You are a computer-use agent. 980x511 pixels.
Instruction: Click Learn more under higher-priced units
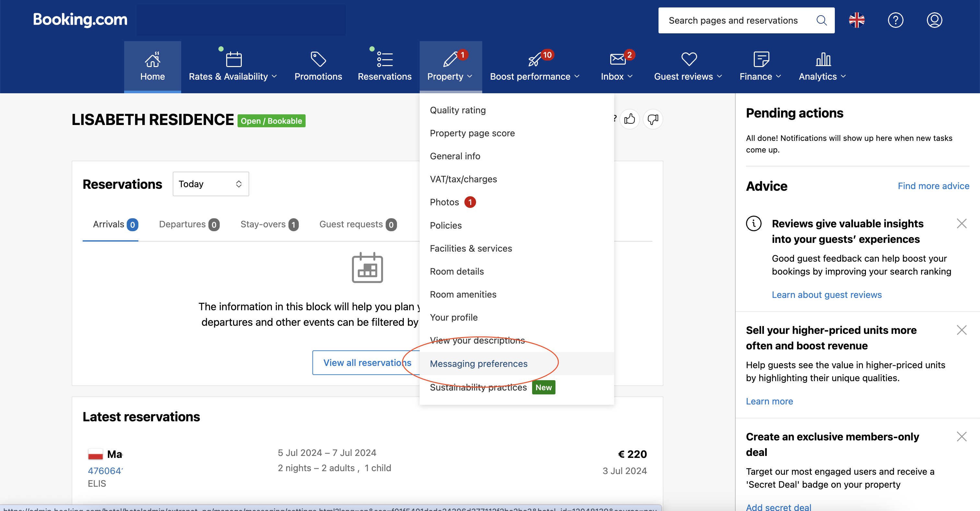click(x=769, y=401)
